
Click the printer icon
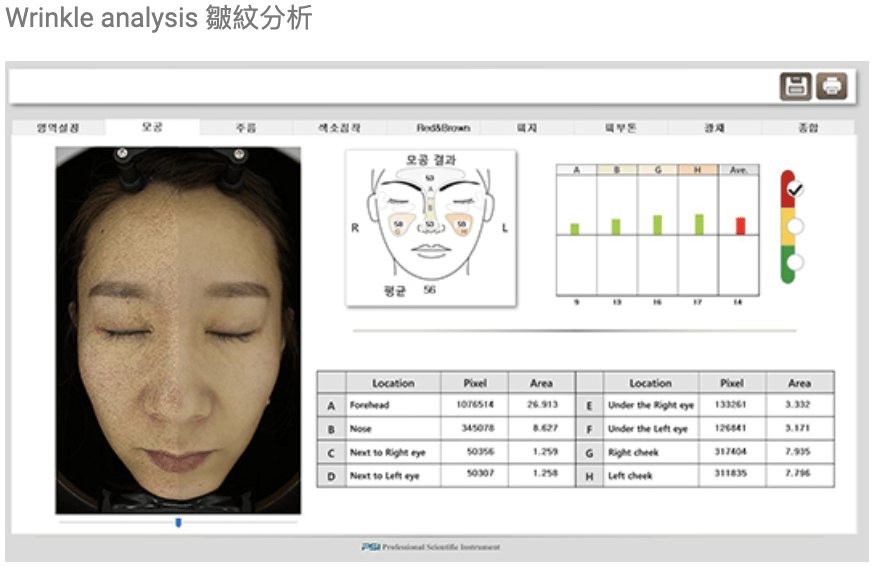[831, 86]
